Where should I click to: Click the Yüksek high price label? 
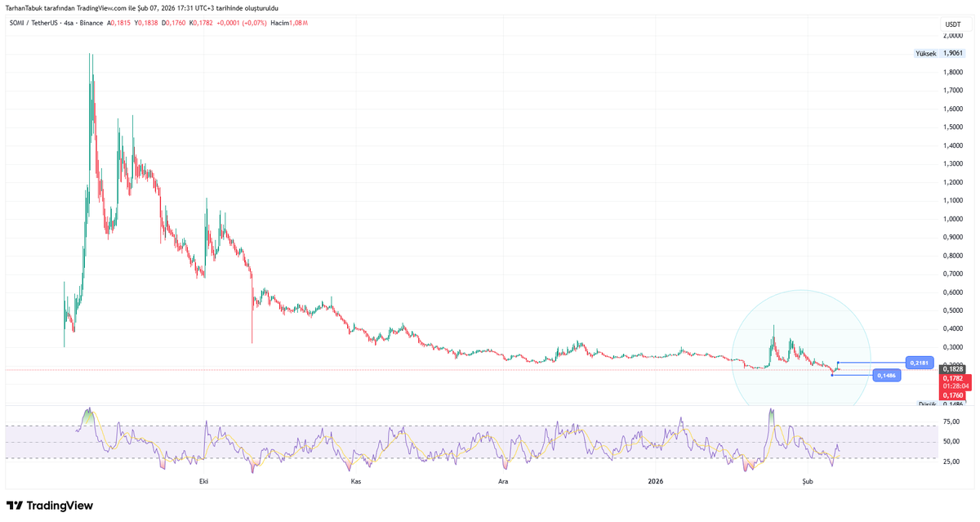(x=925, y=53)
